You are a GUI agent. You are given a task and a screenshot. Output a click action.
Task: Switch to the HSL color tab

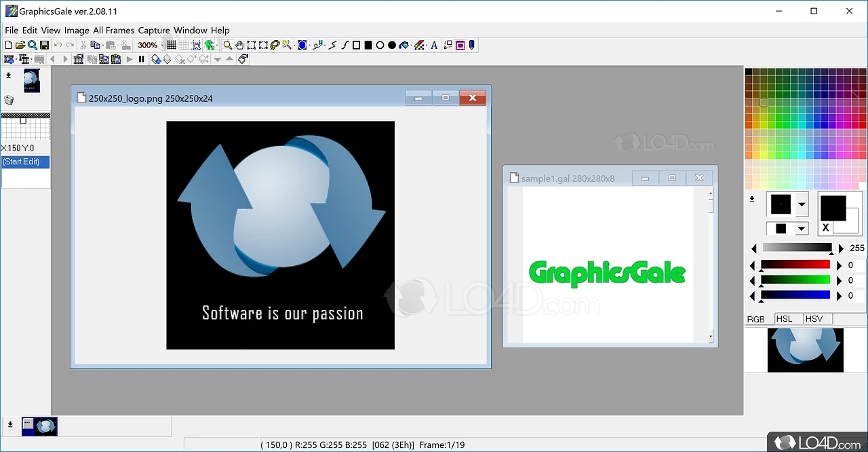[784, 319]
